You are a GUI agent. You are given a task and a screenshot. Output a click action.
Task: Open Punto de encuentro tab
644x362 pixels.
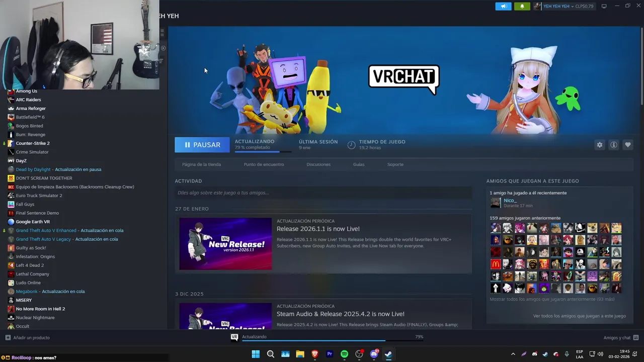[x=264, y=164]
